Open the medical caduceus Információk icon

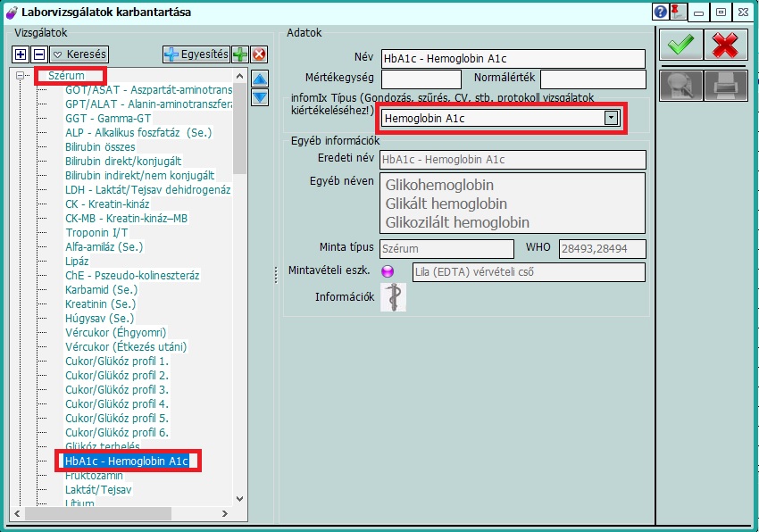tap(393, 297)
